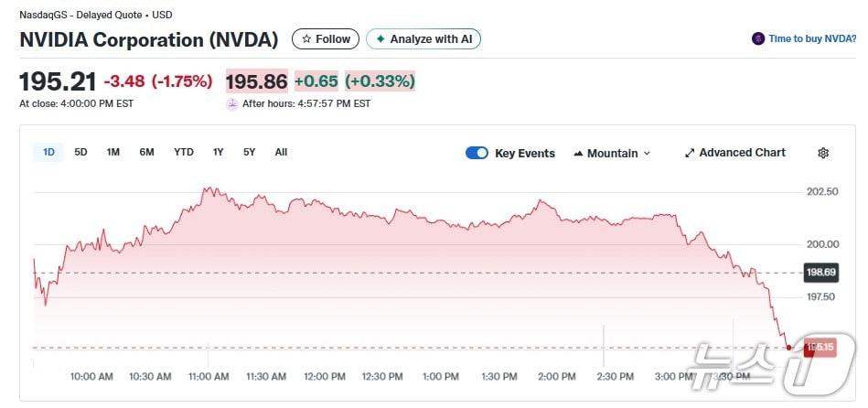Switch to the 5D time range
868x408 pixels.
(80, 152)
